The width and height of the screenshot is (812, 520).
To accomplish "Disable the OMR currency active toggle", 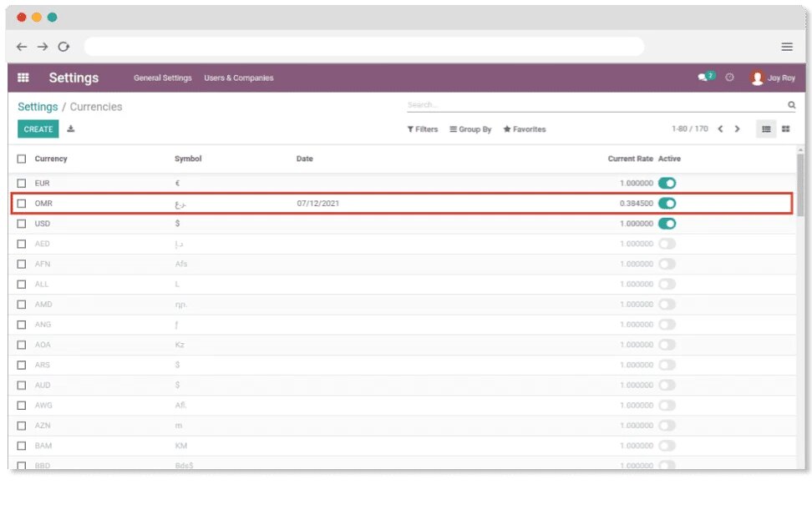I will point(667,203).
